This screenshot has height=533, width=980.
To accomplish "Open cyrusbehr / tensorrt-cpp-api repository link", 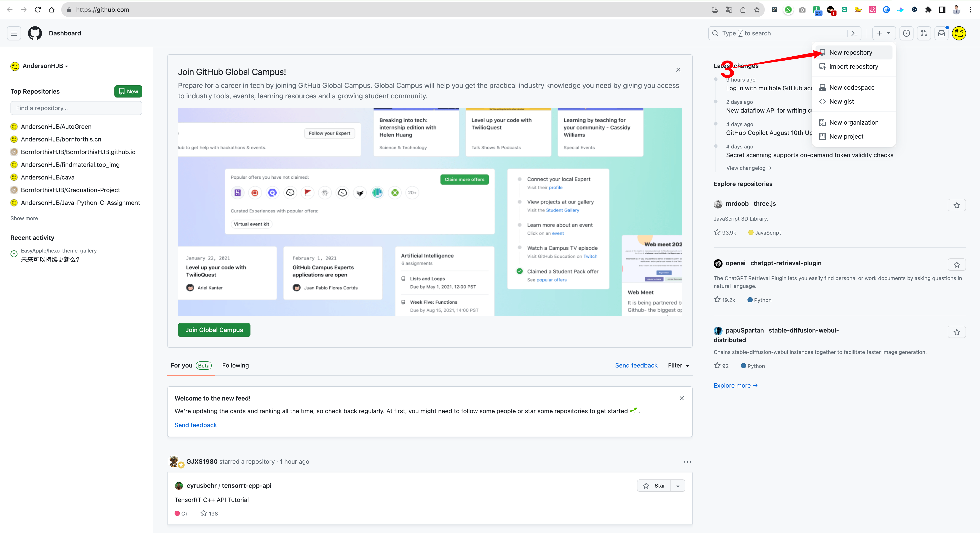I will point(229,486).
